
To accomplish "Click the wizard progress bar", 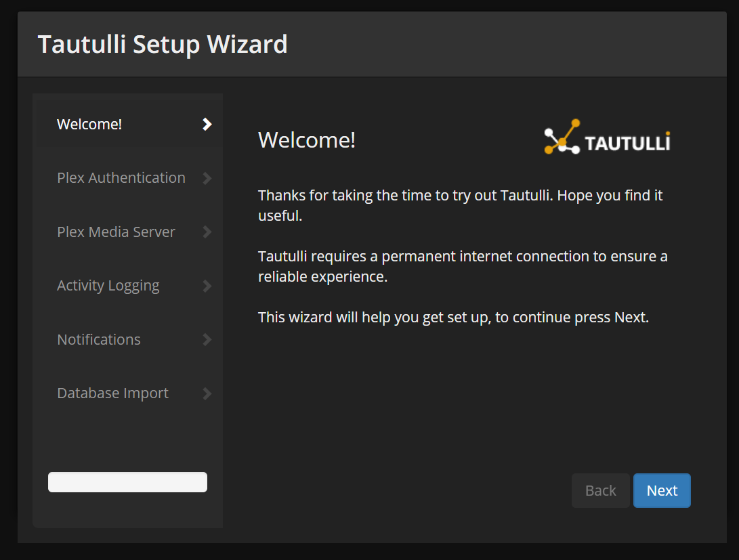I will click(127, 482).
